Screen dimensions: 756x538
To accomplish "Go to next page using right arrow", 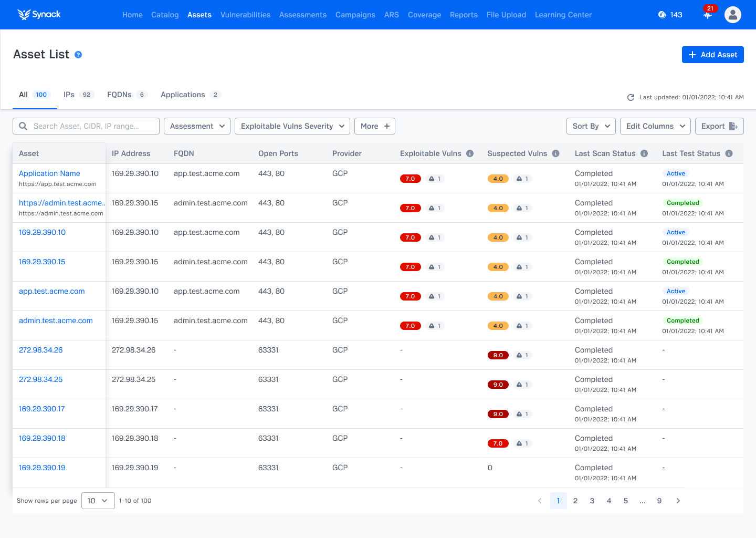I will pos(678,501).
